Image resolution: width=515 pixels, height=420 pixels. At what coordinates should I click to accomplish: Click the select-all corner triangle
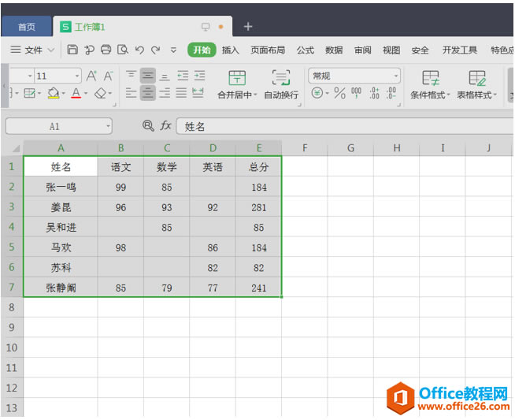click(x=16, y=149)
